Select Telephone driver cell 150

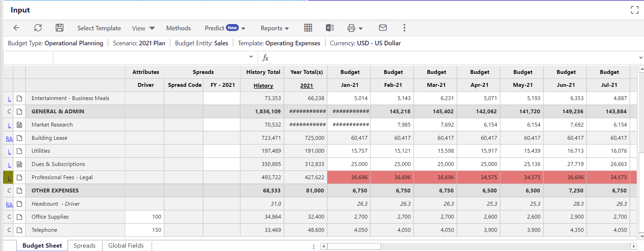click(144, 230)
